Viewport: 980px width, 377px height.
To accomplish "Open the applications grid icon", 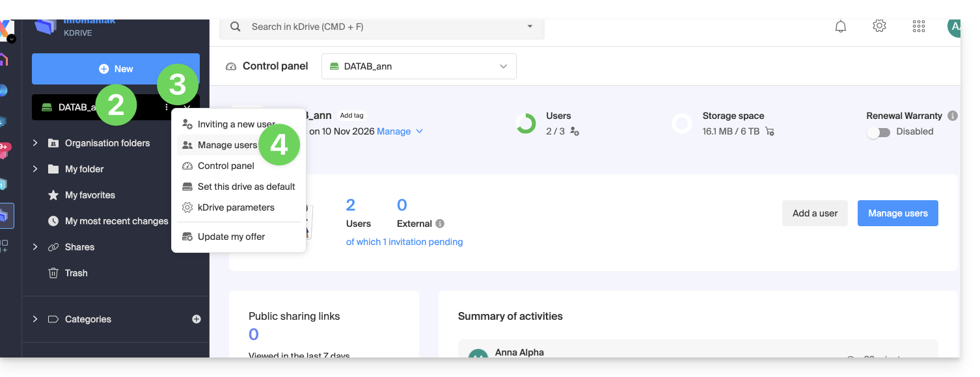I will click(x=919, y=26).
